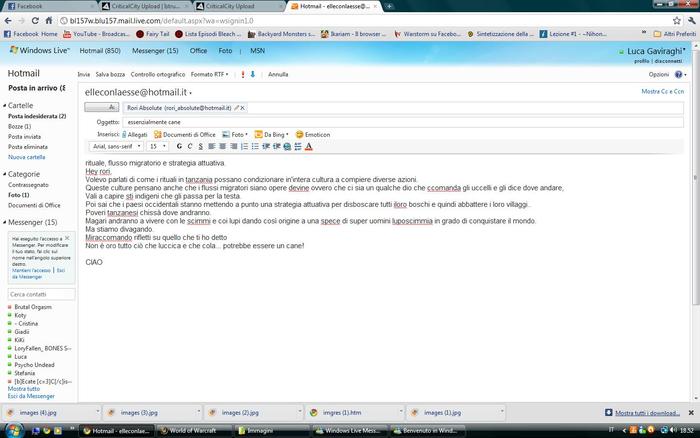Reload the page in the browser
Screen dimensions: 700x438
(35, 21)
